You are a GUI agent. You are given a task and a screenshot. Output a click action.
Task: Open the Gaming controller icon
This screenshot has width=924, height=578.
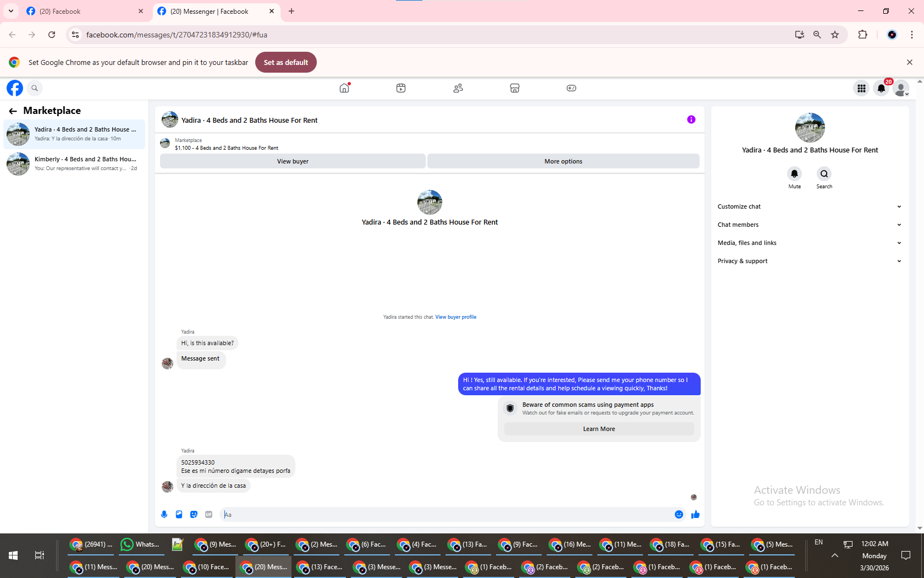point(571,88)
